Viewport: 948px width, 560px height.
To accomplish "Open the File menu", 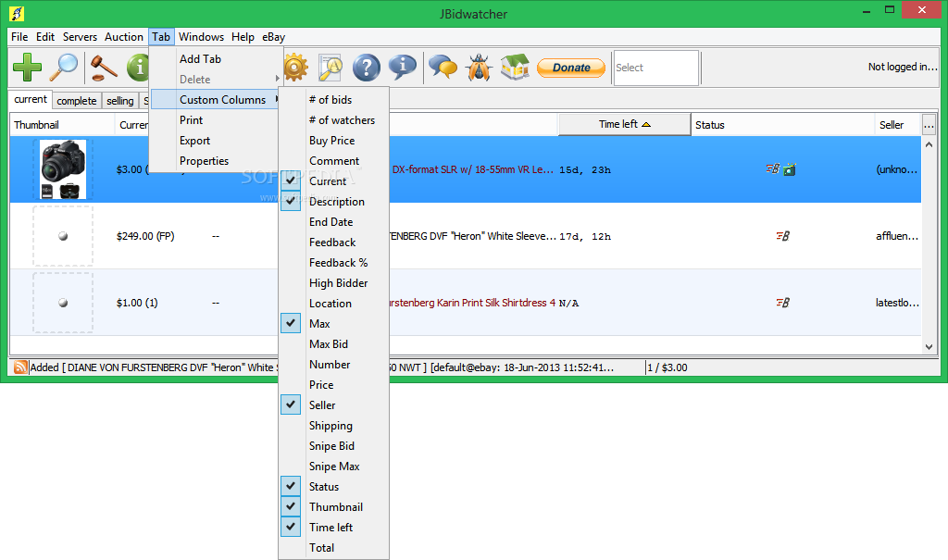I will (x=19, y=37).
